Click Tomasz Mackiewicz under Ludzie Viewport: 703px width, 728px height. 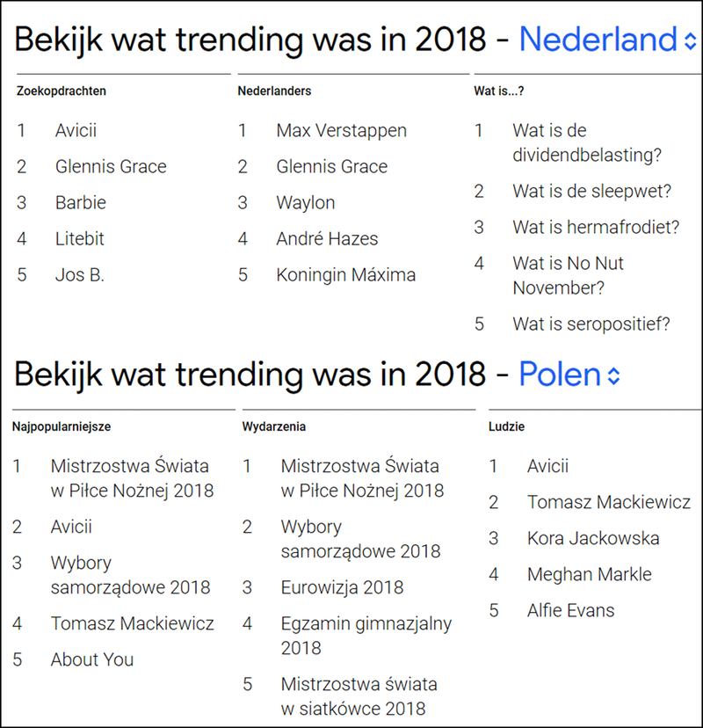click(609, 502)
